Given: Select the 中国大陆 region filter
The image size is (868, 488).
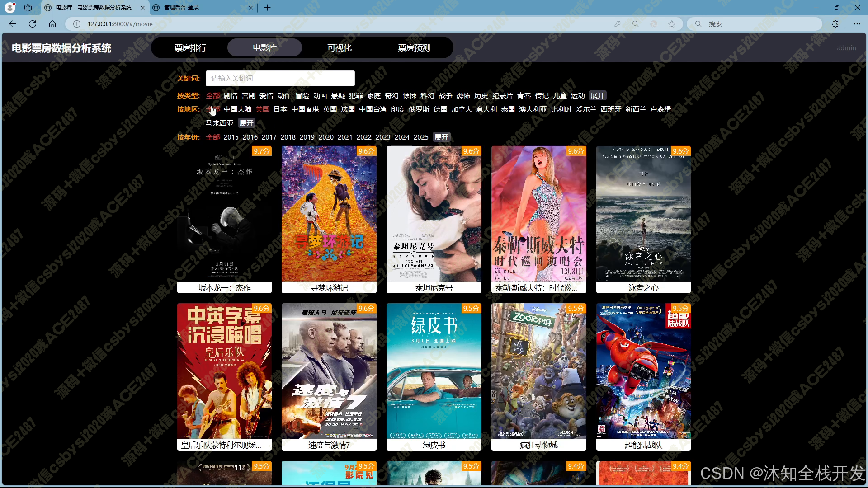Looking at the screenshot, I should tap(237, 109).
